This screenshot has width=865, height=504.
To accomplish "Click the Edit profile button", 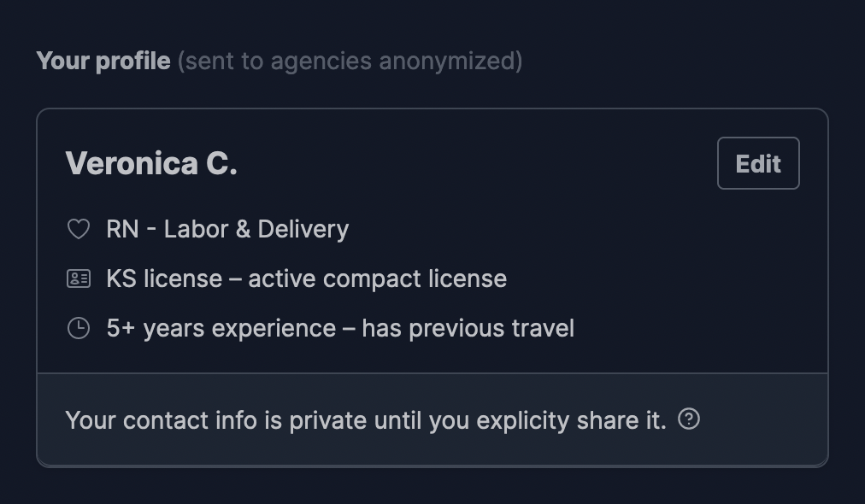I will [x=758, y=163].
